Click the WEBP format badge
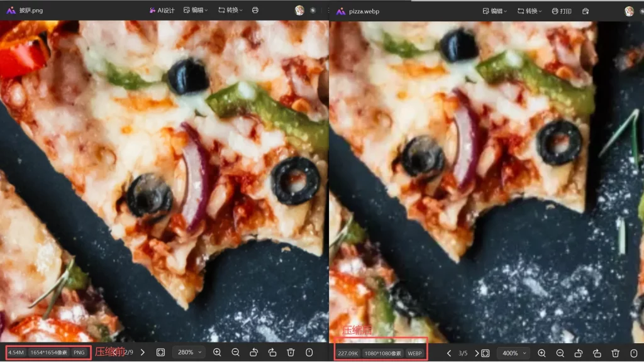 (x=414, y=353)
